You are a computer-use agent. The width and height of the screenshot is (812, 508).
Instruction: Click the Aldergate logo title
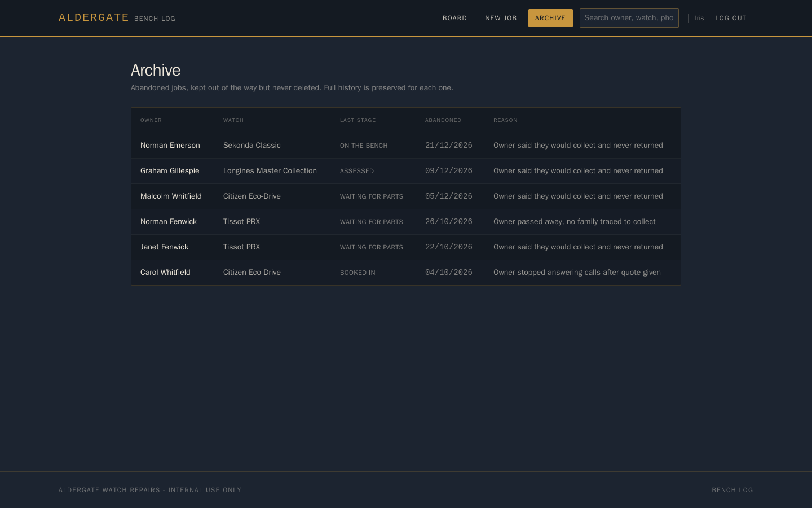coord(94,17)
